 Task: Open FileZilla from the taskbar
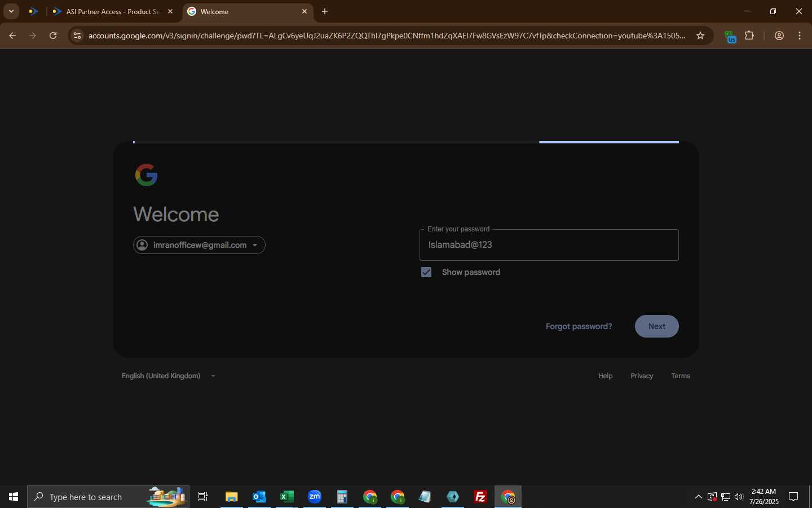(480, 497)
